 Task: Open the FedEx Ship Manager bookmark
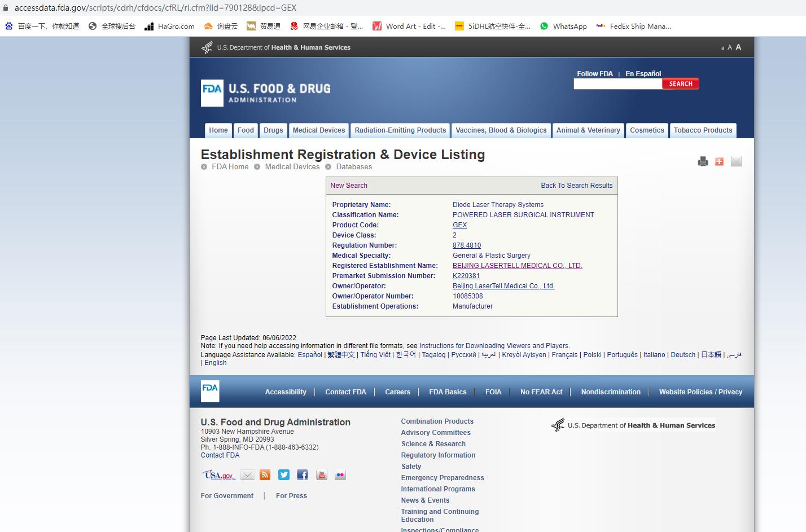click(634, 26)
